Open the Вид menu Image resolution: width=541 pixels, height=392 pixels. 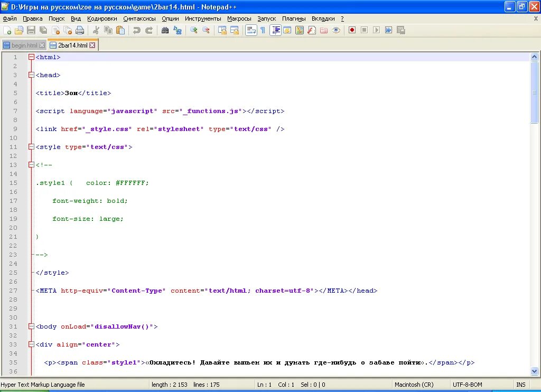pos(76,18)
